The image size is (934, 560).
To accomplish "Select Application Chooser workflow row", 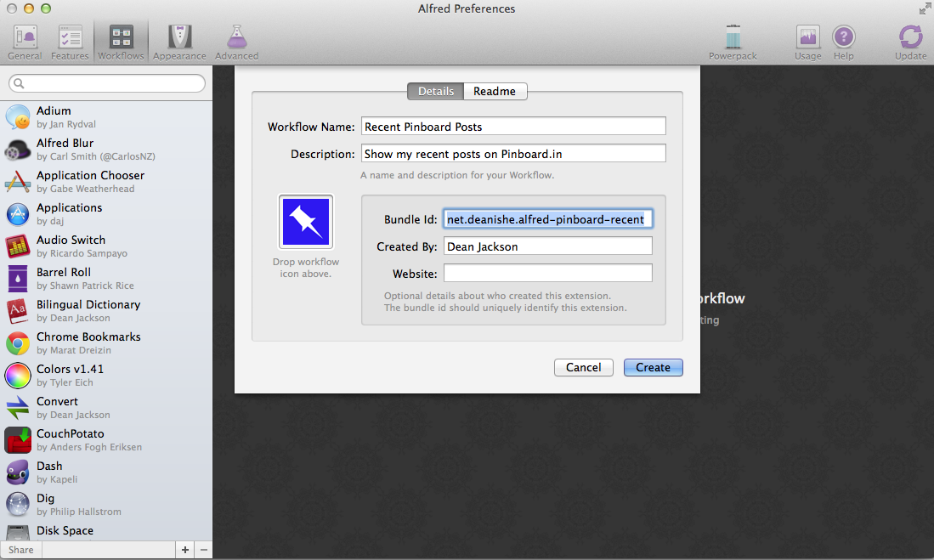I will click(x=106, y=181).
